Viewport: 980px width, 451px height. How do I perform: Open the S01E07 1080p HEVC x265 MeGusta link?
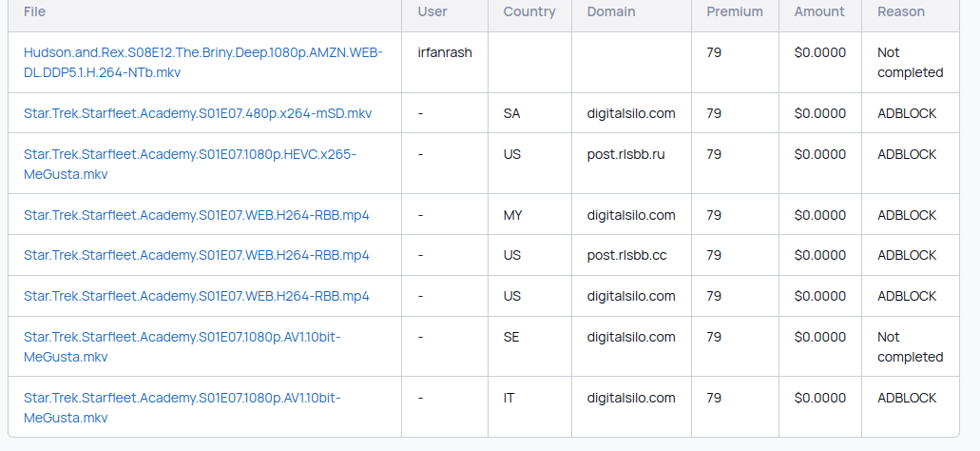pyautogui.click(x=190, y=164)
